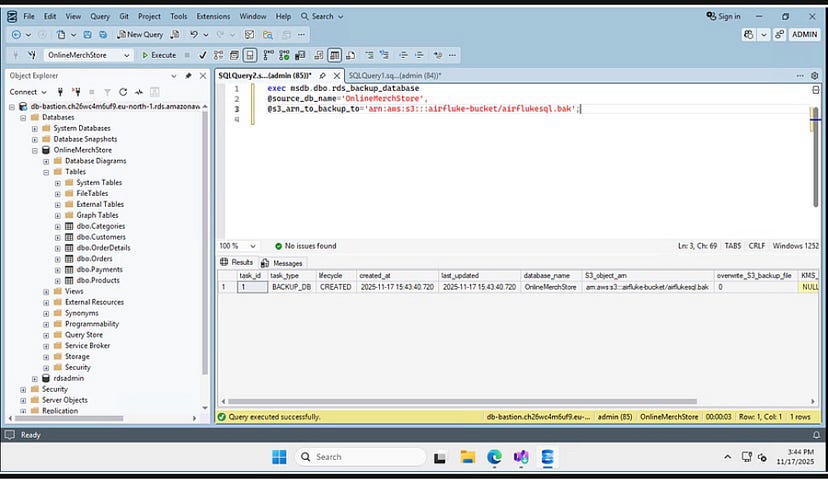The image size is (828, 479).
Task: Click the Object Explorer vertical scrollbar
Action: point(205,242)
